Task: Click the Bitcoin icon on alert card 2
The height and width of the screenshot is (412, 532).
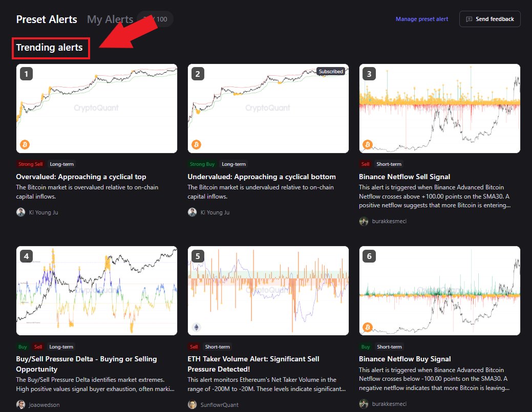Action: pos(197,144)
